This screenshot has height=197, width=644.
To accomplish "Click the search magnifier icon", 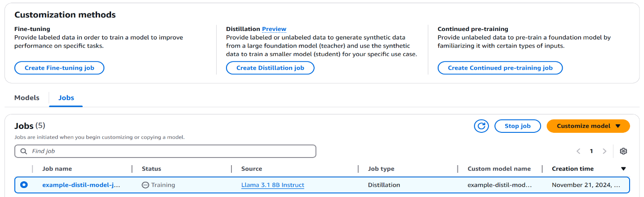I will click(23, 151).
